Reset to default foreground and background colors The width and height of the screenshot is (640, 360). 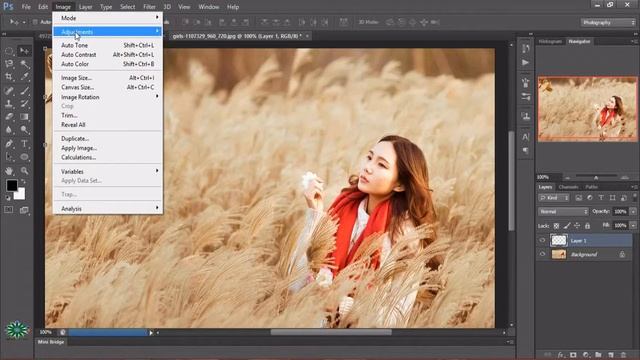(8, 198)
